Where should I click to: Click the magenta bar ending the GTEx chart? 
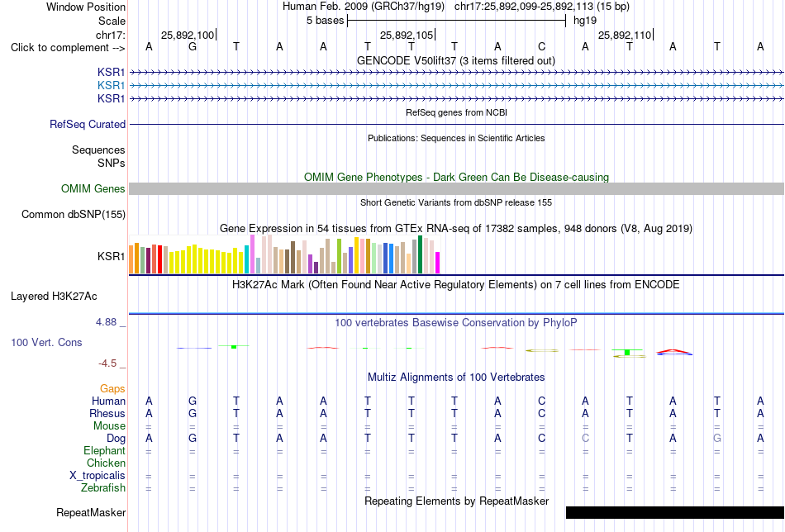pyautogui.click(x=438, y=263)
